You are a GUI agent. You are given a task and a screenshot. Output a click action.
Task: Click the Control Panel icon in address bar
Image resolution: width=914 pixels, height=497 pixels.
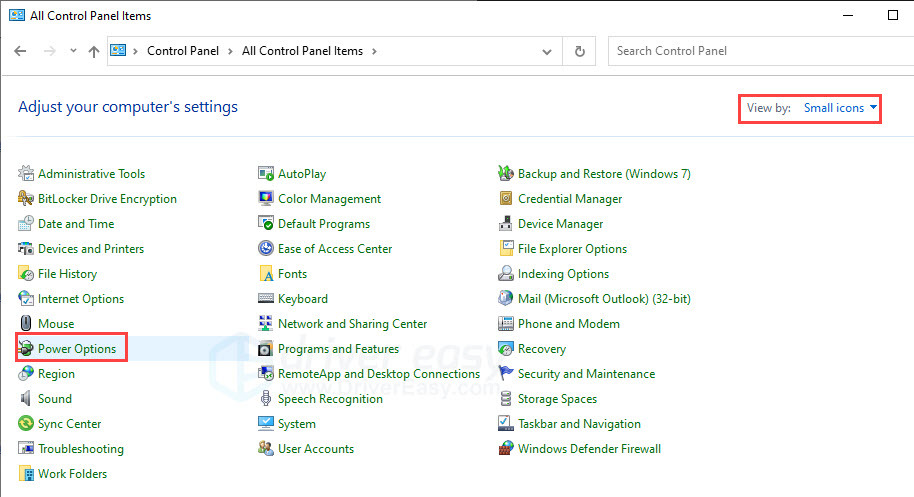(118, 51)
